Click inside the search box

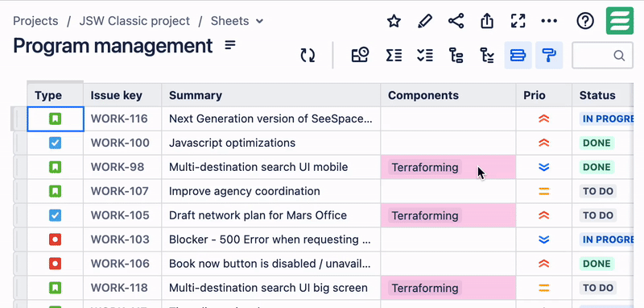click(602, 55)
